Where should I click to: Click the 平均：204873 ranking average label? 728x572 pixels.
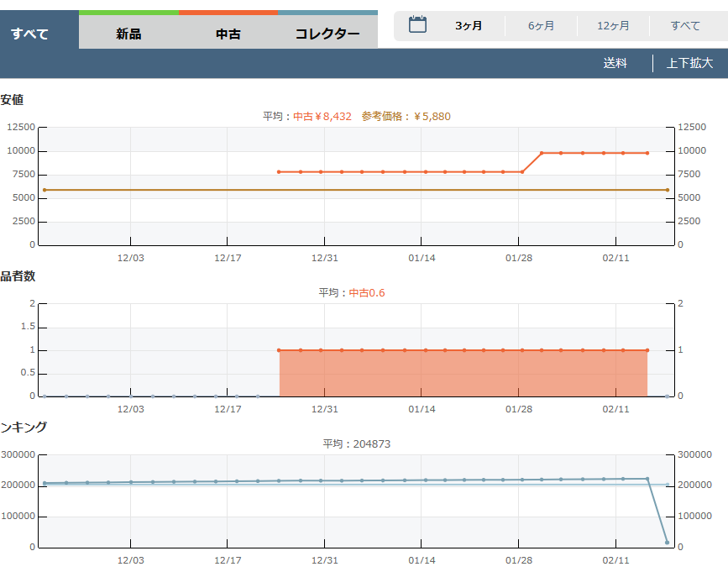click(357, 444)
